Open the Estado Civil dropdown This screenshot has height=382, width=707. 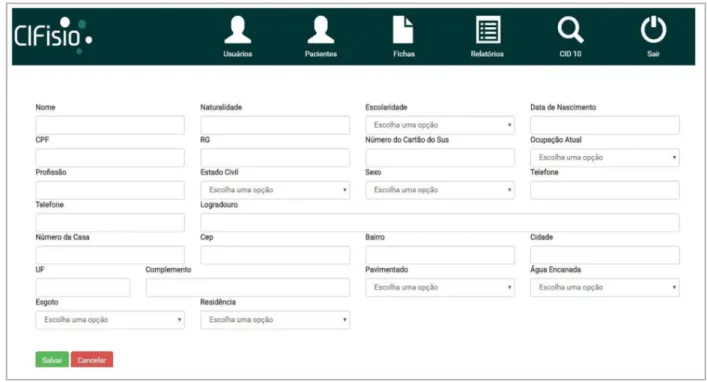[x=275, y=190]
